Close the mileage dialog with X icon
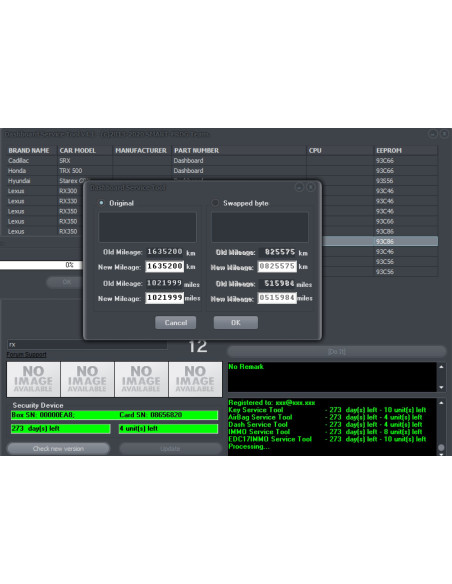Image resolution: width=452 pixels, height=584 pixels. point(311,187)
